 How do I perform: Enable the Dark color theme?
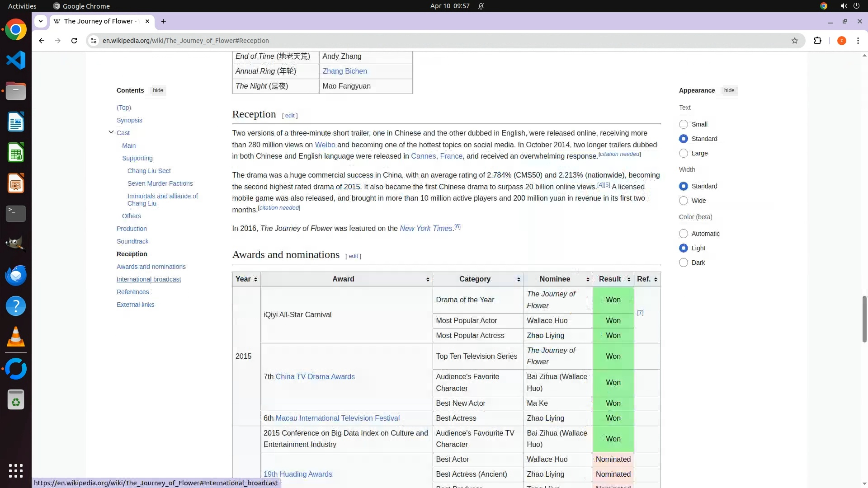pos(684,263)
